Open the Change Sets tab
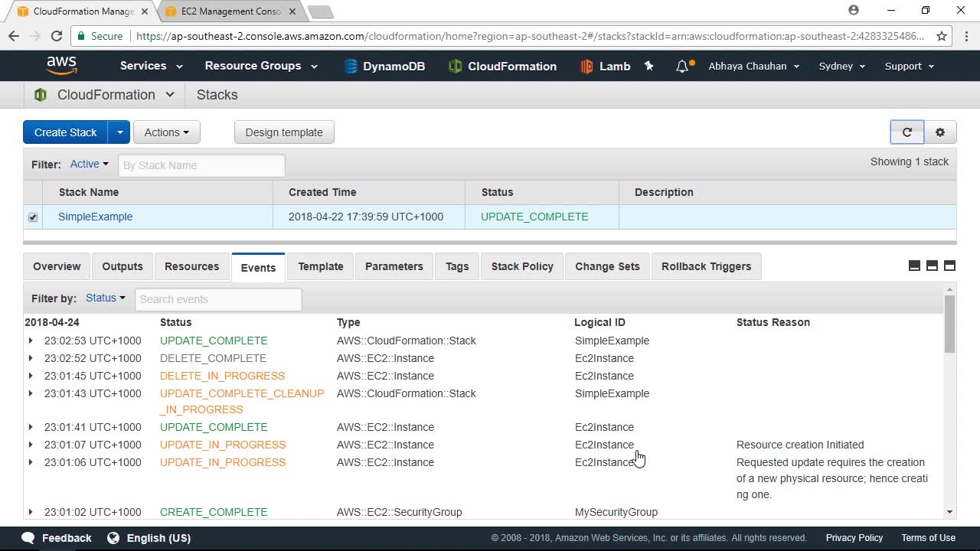Image resolution: width=980 pixels, height=551 pixels. 607,266
